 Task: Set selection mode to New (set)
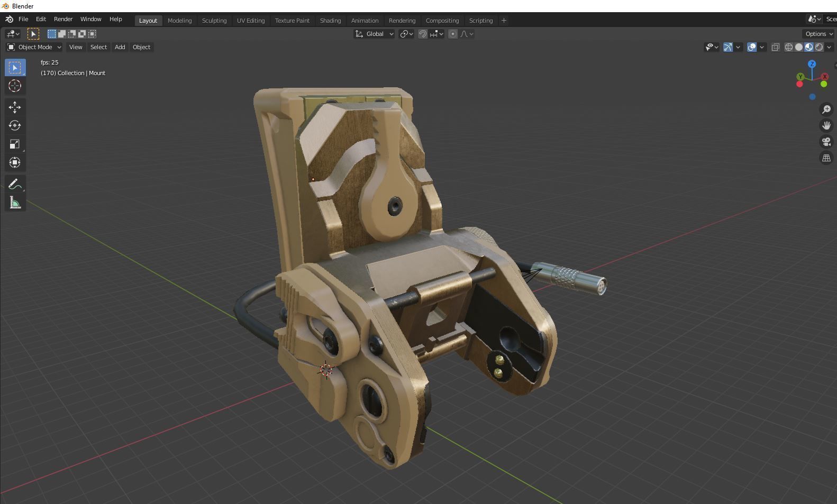point(52,34)
